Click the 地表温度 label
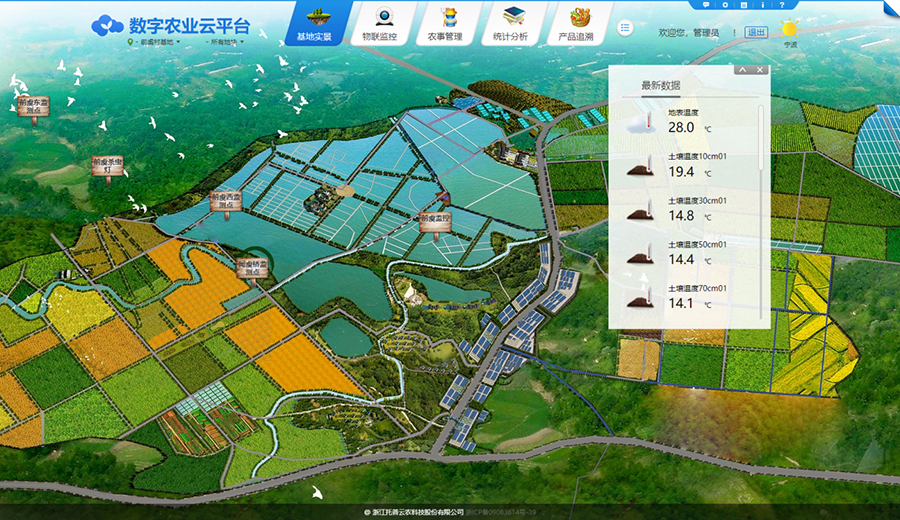The height and width of the screenshot is (520, 900). 683,112
